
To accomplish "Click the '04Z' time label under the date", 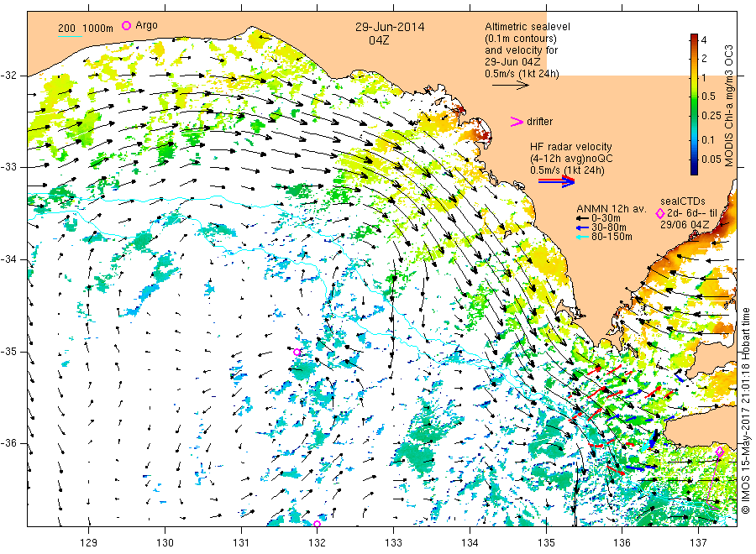I will 379,40.
